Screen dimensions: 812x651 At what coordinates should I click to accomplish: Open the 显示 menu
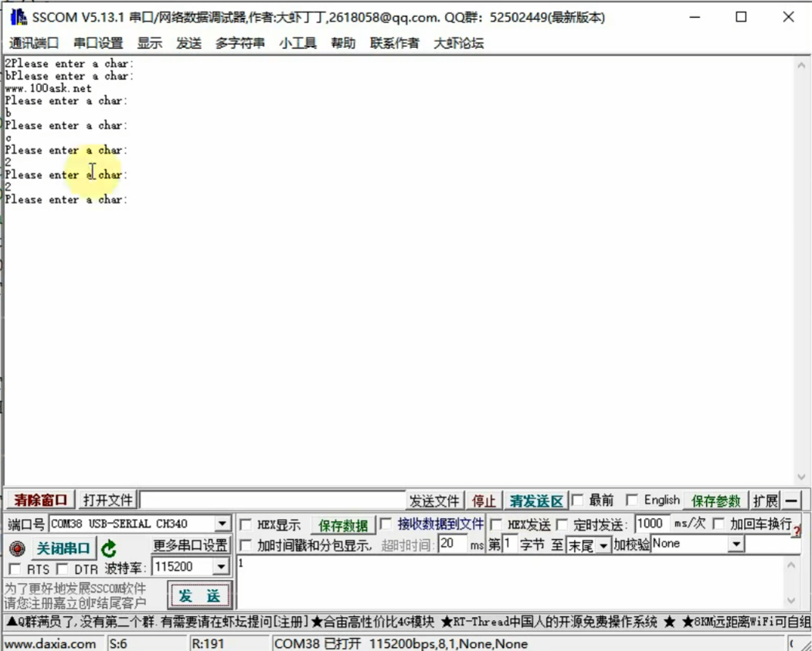[x=150, y=43]
